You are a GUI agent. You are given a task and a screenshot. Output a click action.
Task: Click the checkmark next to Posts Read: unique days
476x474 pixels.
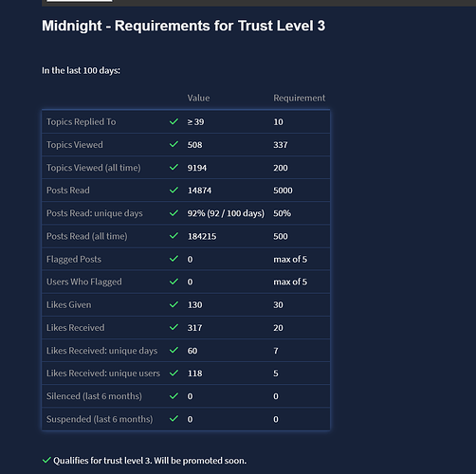[x=174, y=213]
